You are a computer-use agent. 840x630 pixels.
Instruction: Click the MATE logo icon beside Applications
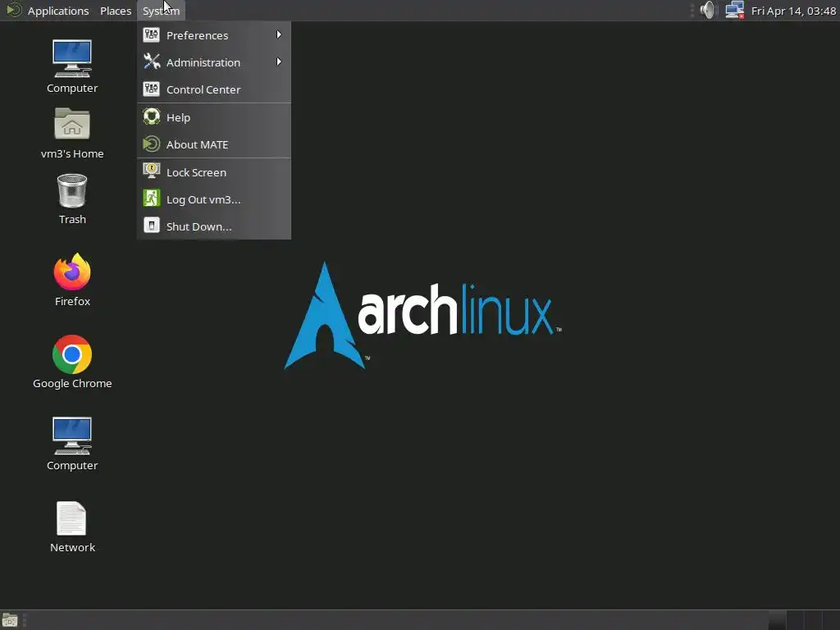click(x=13, y=10)
